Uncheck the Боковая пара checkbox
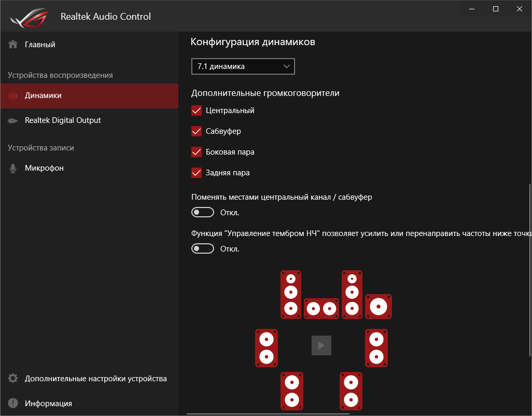Image resolution: width=532 pixels, height=416 pixels. [197, 152]
